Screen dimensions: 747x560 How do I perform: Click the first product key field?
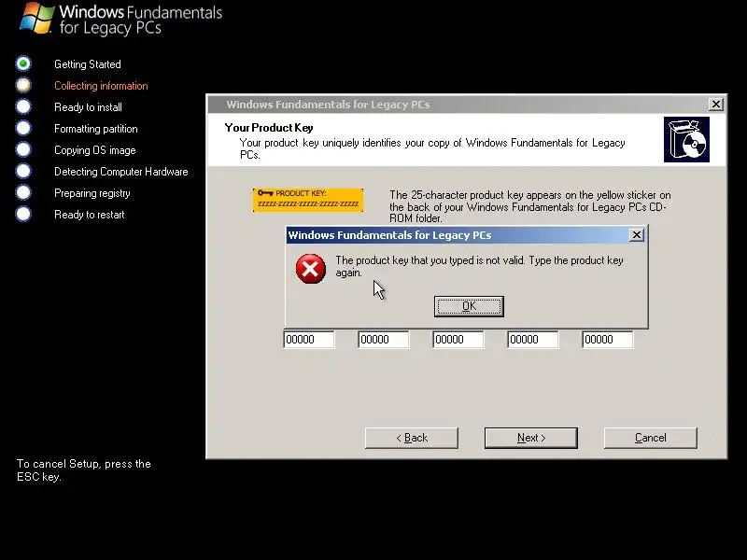309,340
